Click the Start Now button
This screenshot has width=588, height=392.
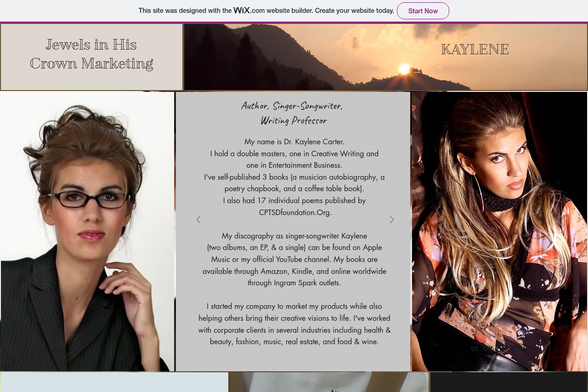point(423,11)
